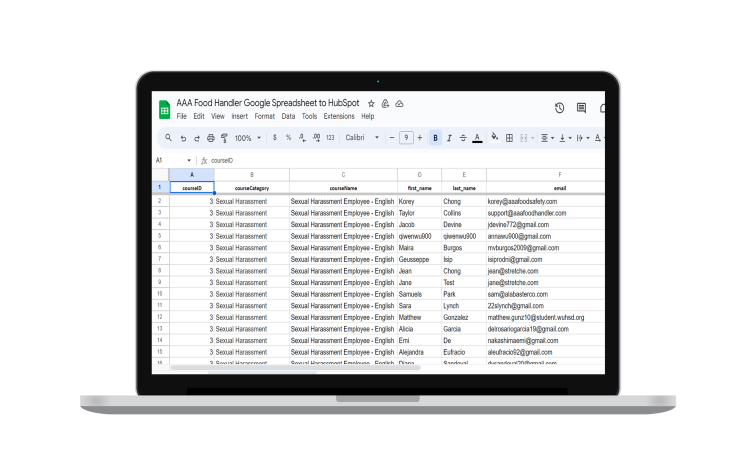Click the search menus magnifier icon
The width and height of the screenshot is (756, 470).
coord(168,138)
